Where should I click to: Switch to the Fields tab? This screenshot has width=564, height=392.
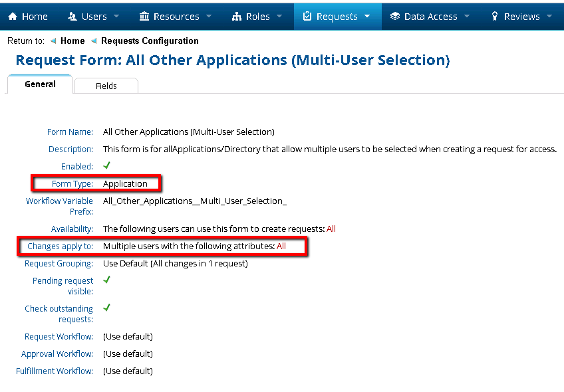pos(106,86)
